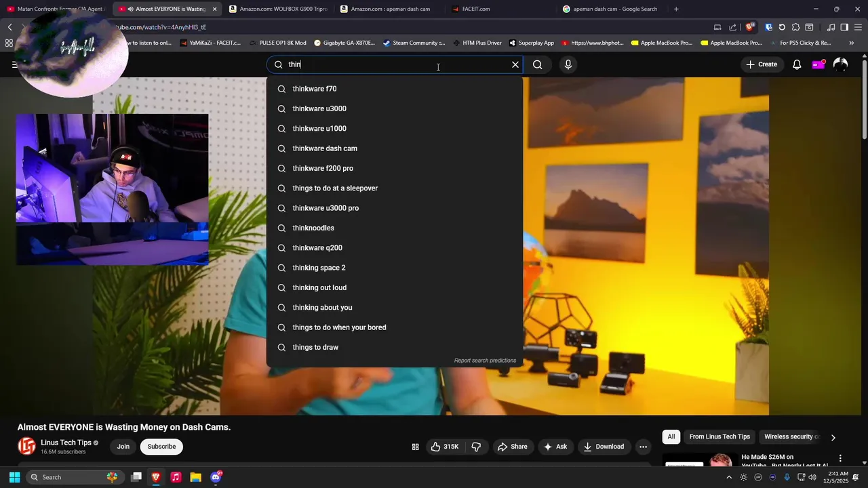868x488 pixels.
Task: Click the install app icon in address bar
Action: coord(717,27)
